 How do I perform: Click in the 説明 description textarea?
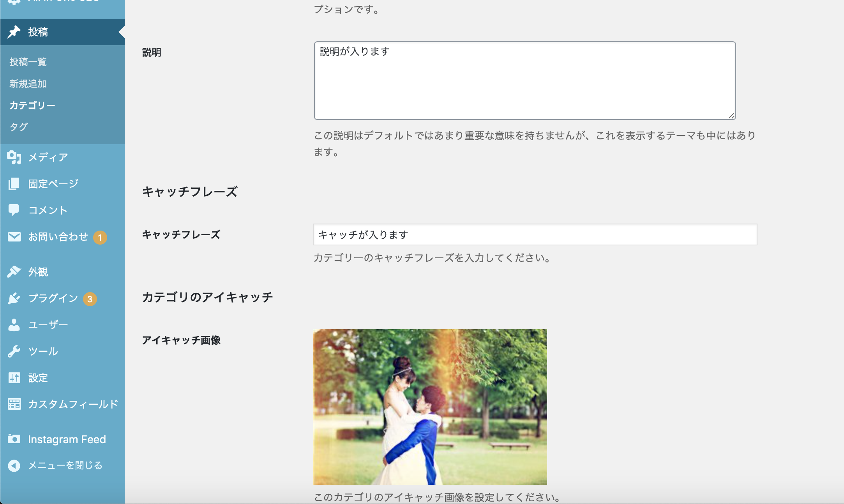point(525,81)
